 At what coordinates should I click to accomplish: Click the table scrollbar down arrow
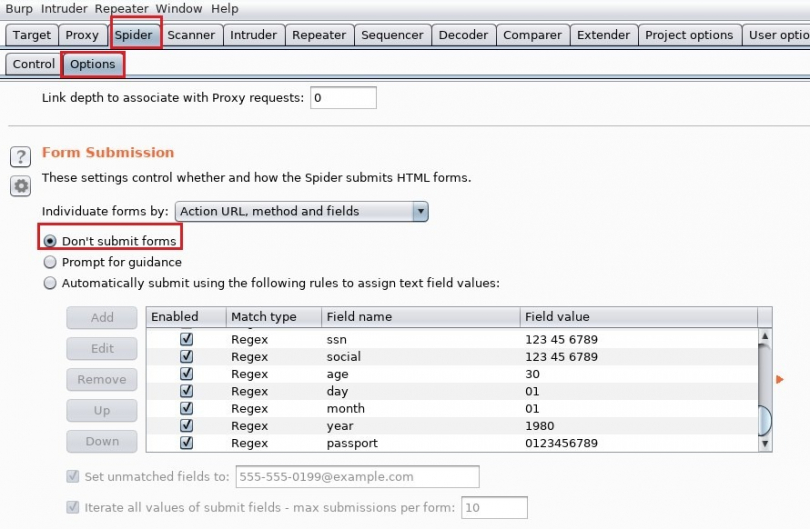click(x=765, y=443)
